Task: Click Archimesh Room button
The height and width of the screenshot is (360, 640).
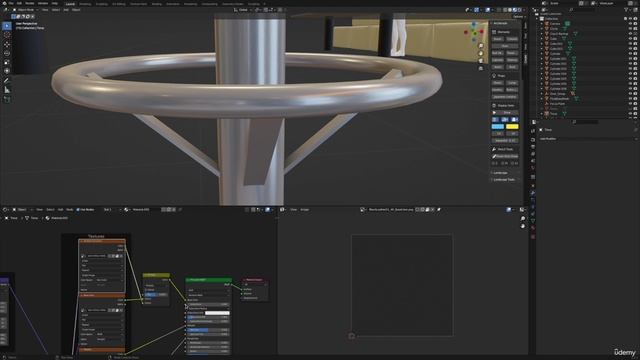Action: pos(498,39)
